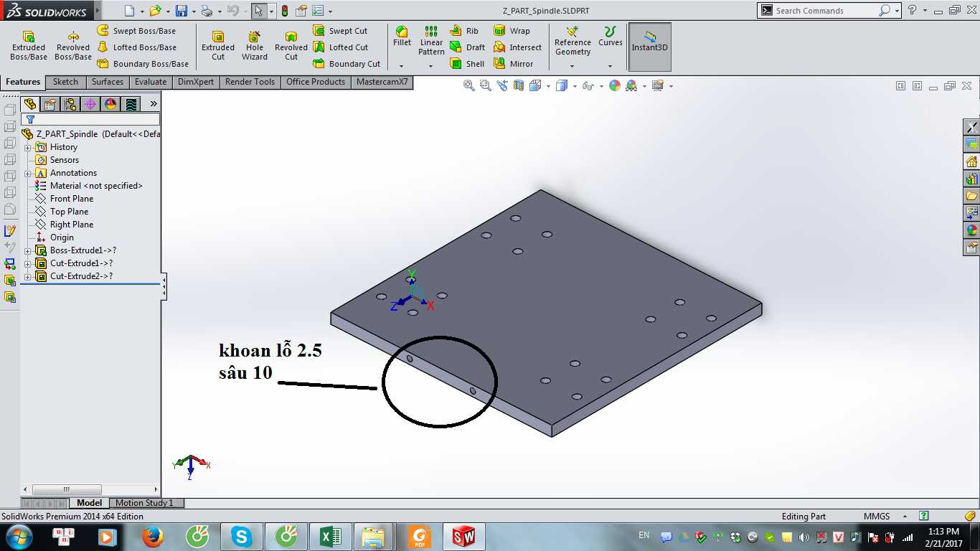Expand the Annotations folder
This screenshot has width=980, height=551.
click(x=28, y=173)
